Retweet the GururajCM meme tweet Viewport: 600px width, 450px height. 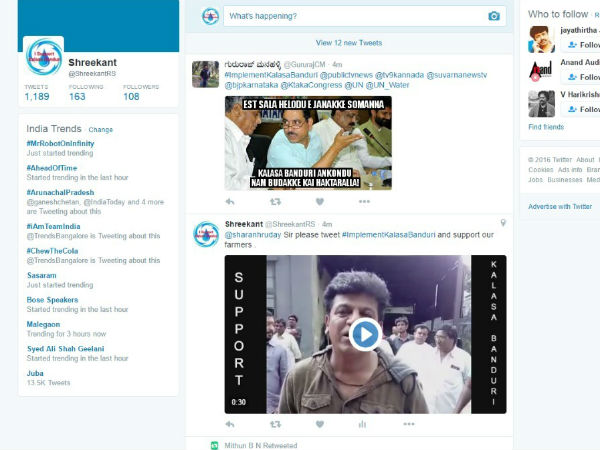pos(275,202)
